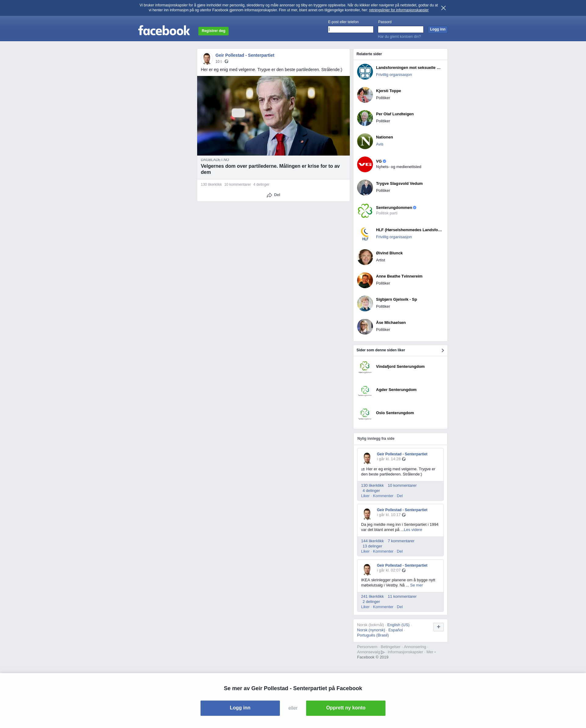Focus the E-post eller telefon field

350,29
